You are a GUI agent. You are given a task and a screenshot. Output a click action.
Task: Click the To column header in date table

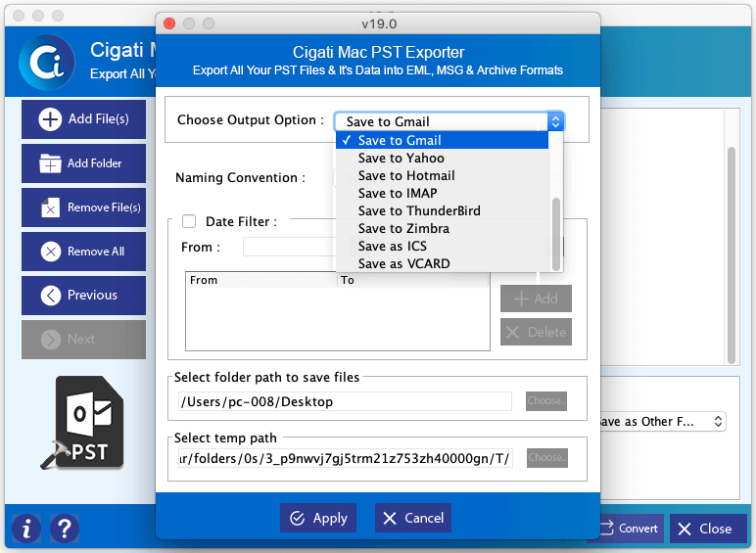coord(412,280)
